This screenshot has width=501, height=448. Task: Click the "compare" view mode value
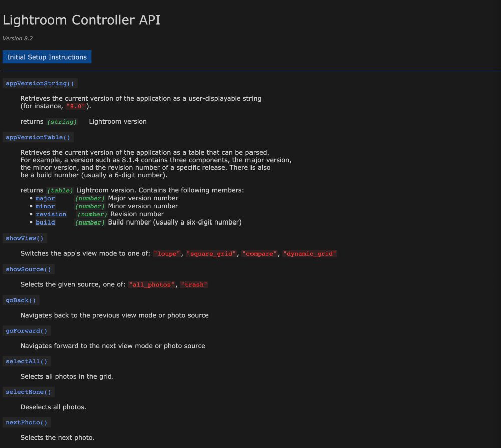(x=260, y=254)
